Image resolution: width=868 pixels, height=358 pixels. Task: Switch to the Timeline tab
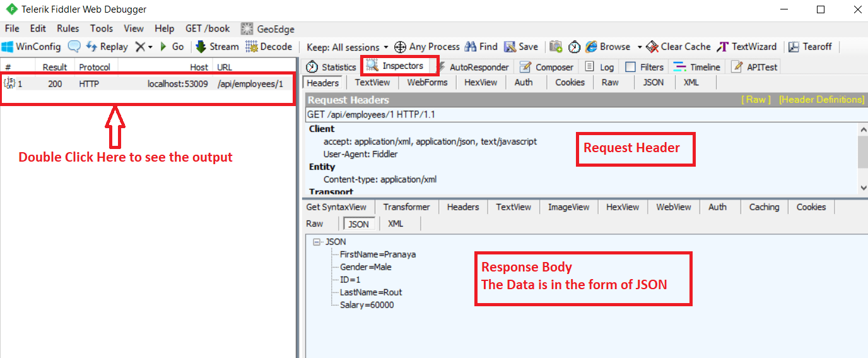pyautogui.click(x=696, y=67)
